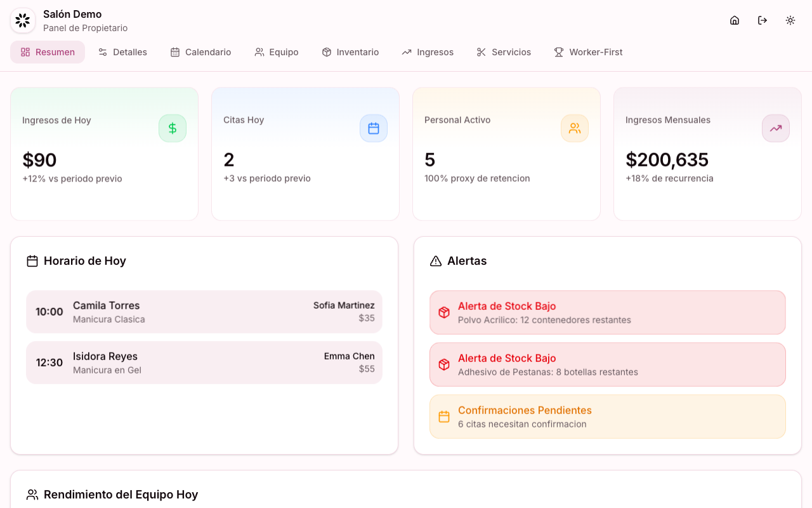The width and height of the screenshot is (812, 508).
Task: Click the calendar icon on Citas Hoy
Action: click(x=374, y=128)
